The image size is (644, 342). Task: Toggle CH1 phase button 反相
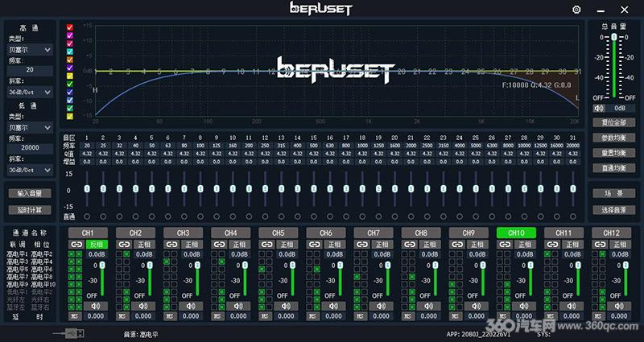coord(97,245)
